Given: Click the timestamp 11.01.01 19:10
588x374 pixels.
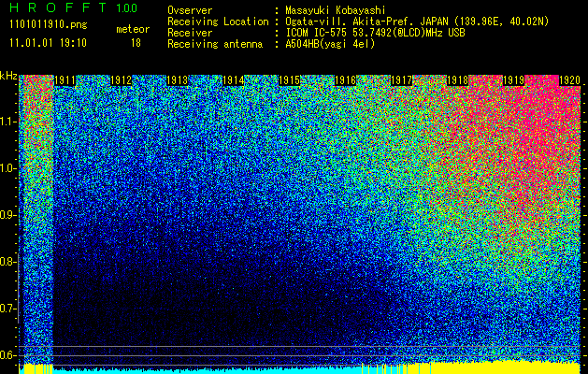Looking at the screenshot, I should click(49, 43).
